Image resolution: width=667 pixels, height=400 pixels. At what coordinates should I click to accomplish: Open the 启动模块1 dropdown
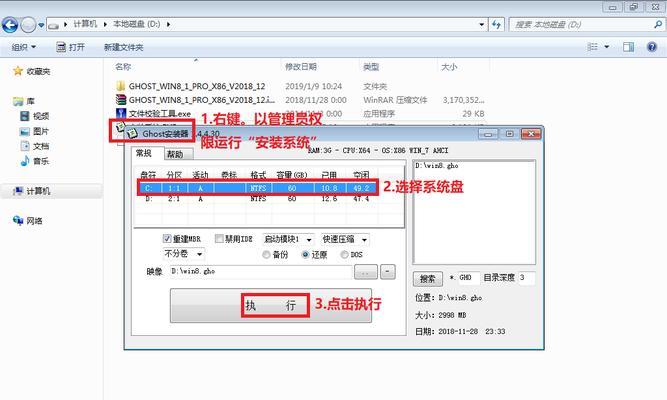[288, 240]
